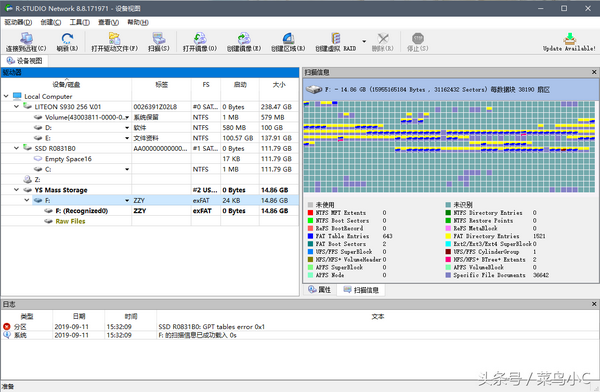
Task: Click the SSD R0831B0 drive icon
Action: pos(27,148)
